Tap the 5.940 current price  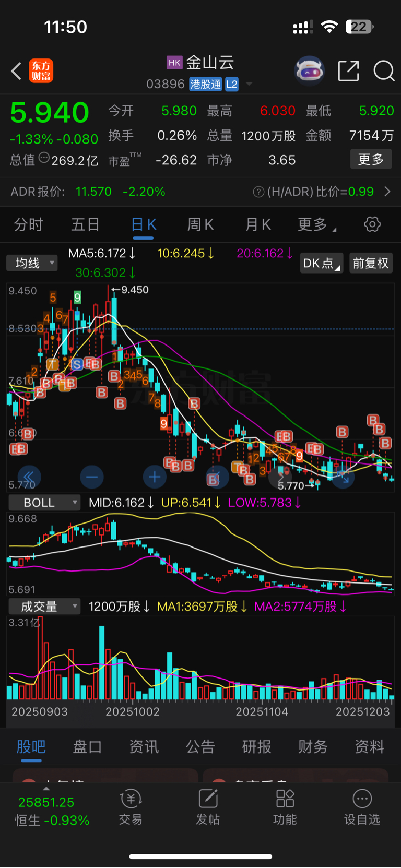(50, 113)
